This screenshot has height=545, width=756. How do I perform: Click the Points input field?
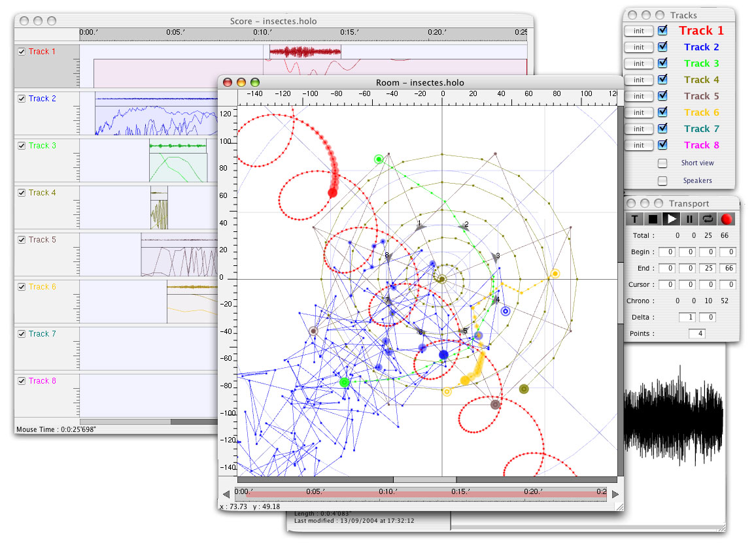pos(696,333)
